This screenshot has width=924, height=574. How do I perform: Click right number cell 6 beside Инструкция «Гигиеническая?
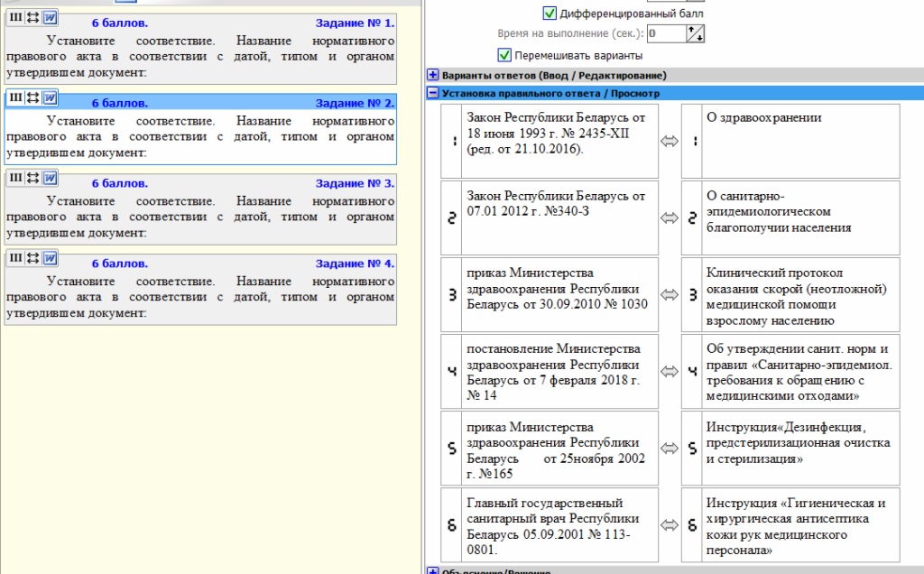(692, 525)
